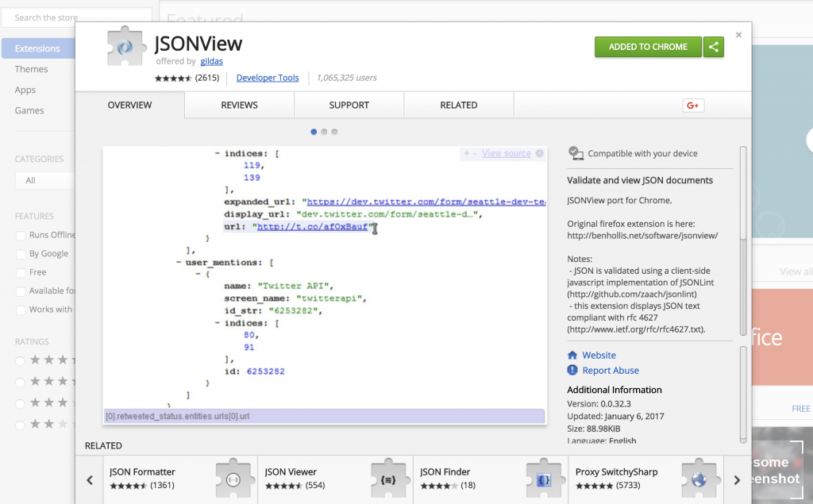Click the Additional Information heading

coord(615,390)
